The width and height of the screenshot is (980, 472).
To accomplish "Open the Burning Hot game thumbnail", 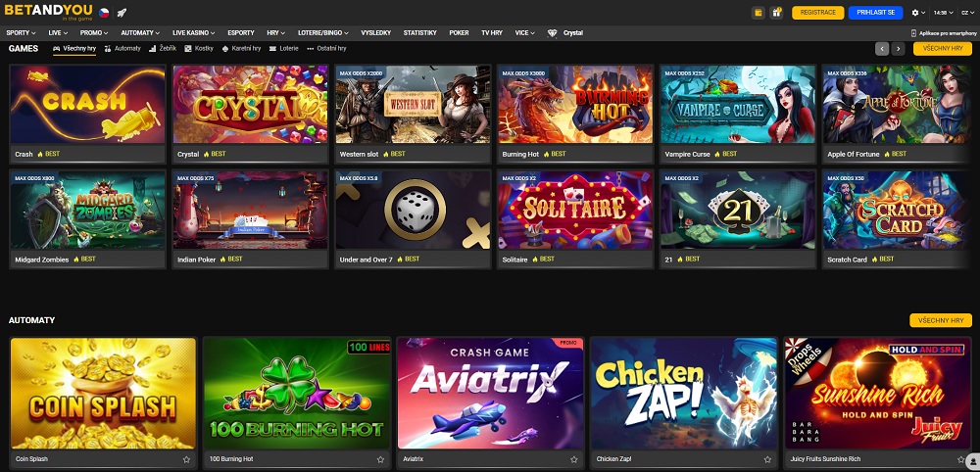I will click(575, 104).
